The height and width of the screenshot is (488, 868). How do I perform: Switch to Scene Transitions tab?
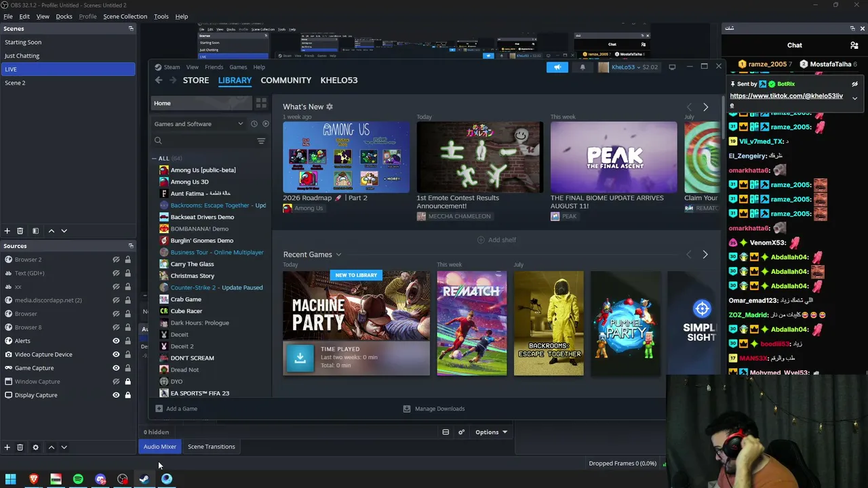pyautogui.click(x=212, y=447)
